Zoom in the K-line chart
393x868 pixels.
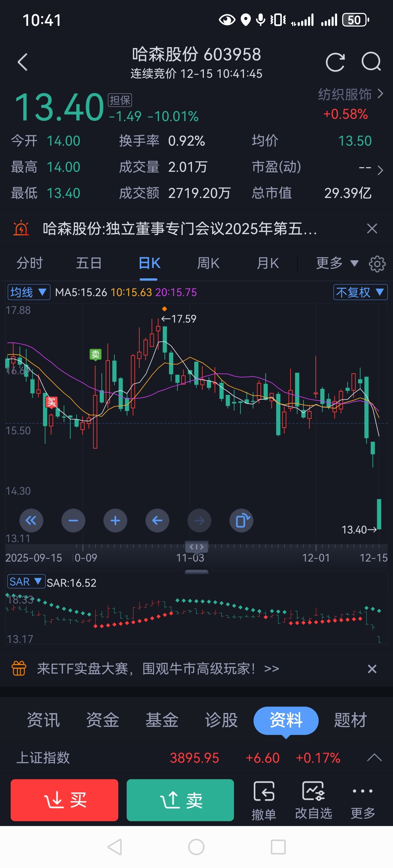coord(115,521)
